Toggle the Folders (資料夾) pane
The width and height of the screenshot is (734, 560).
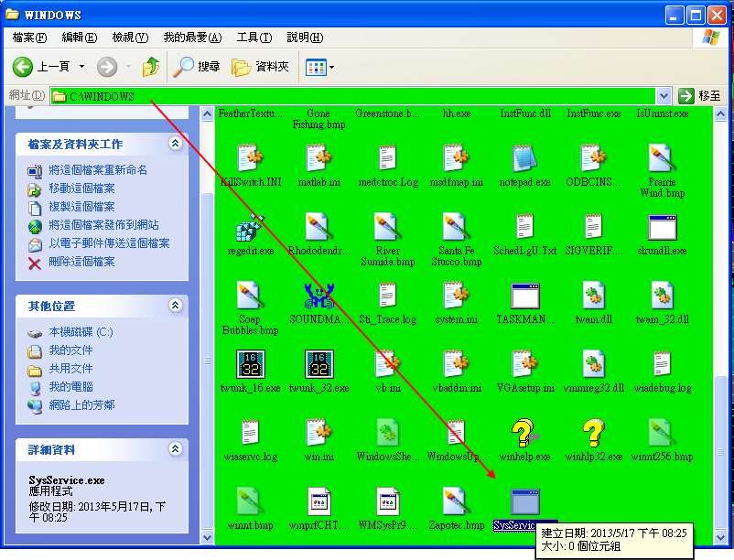coord(260,67)
